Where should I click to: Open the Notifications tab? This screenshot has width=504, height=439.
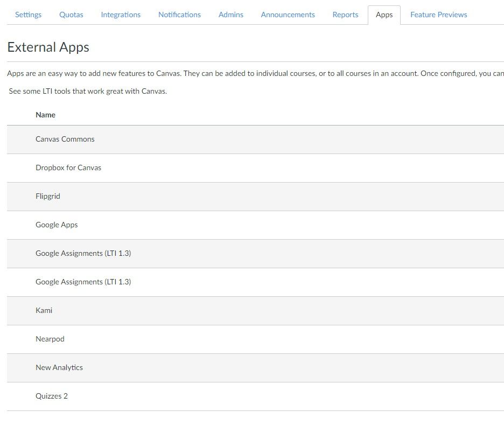179,15
